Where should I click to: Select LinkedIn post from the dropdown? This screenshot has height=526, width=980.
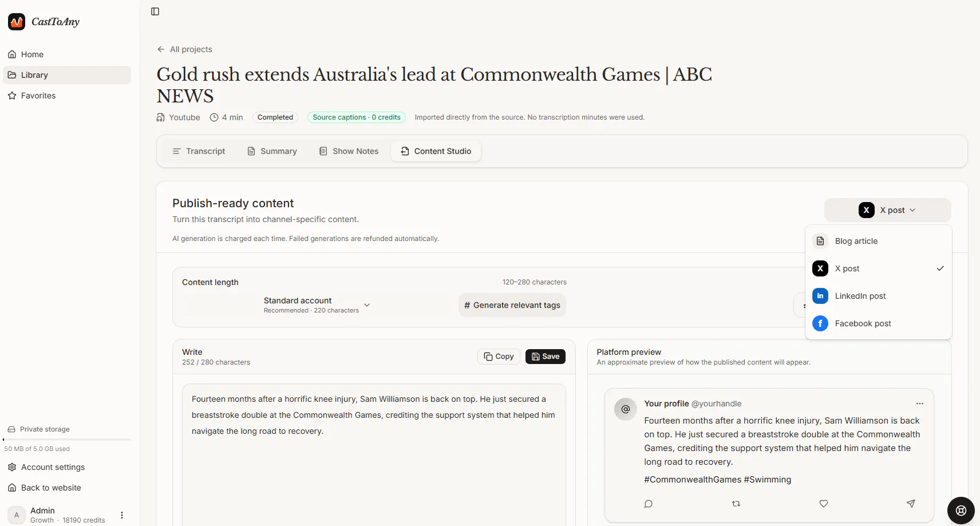coord(878,296)
